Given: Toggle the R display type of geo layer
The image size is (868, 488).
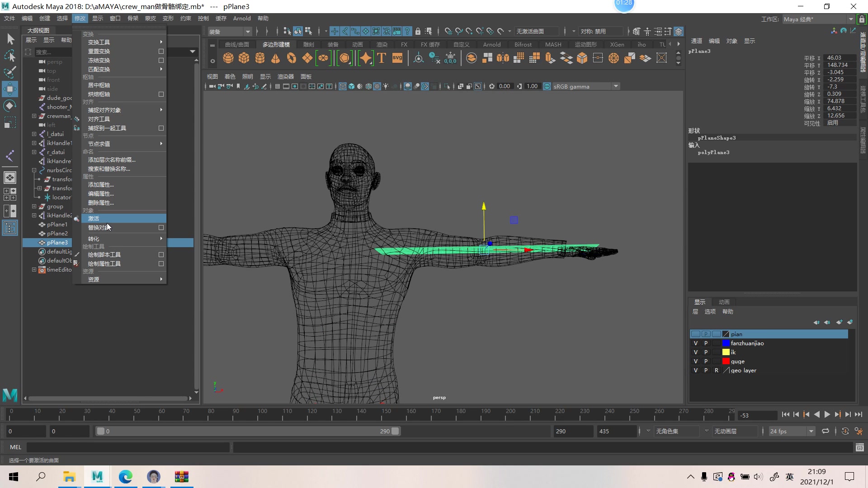Looking at the screenshot, I should click(x=716, y=371).
